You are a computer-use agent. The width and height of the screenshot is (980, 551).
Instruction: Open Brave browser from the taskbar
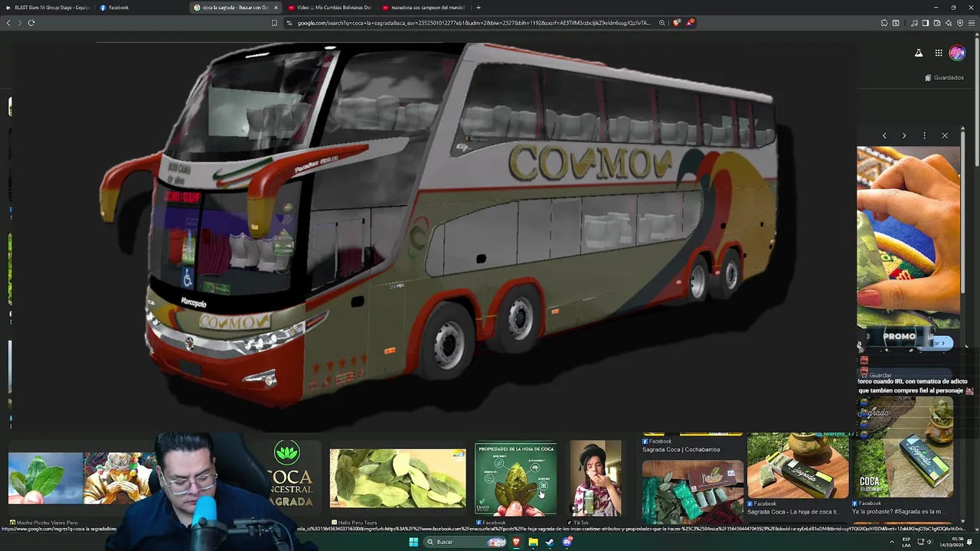(516, 542)
